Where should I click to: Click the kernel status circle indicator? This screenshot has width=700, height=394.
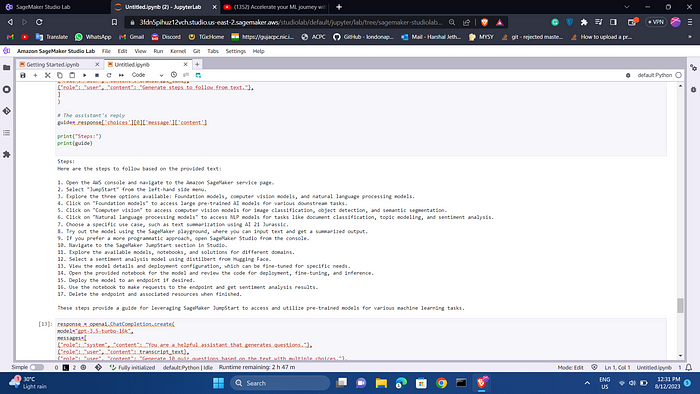(x=679, y=75)
